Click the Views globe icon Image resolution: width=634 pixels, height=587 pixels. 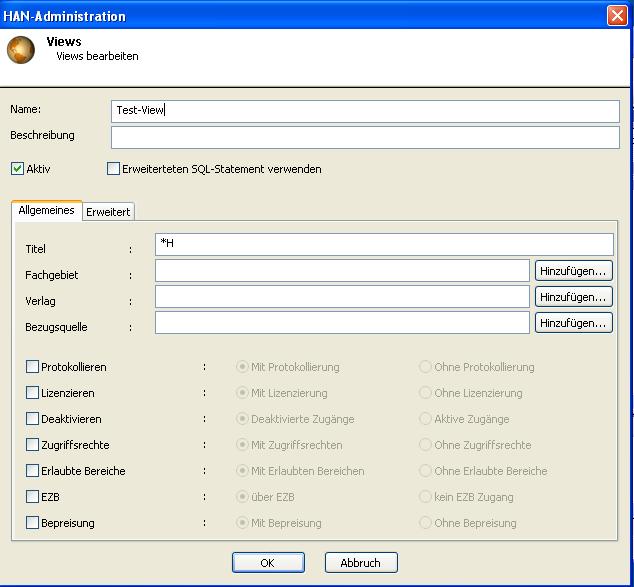click(x=21, y=50)
